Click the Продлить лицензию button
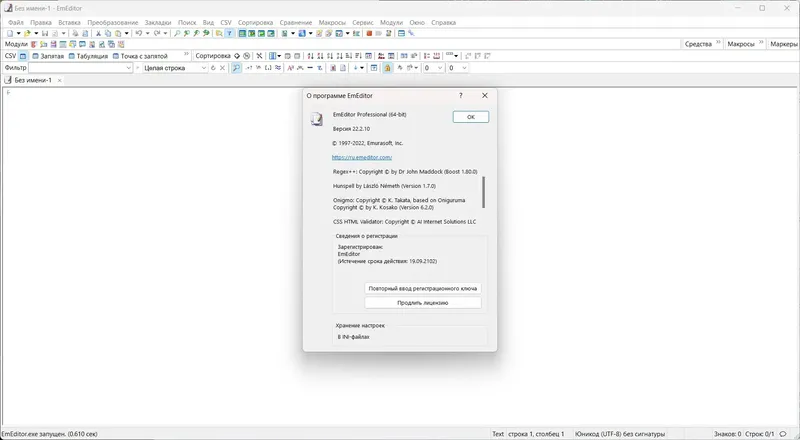 point(423,303)
